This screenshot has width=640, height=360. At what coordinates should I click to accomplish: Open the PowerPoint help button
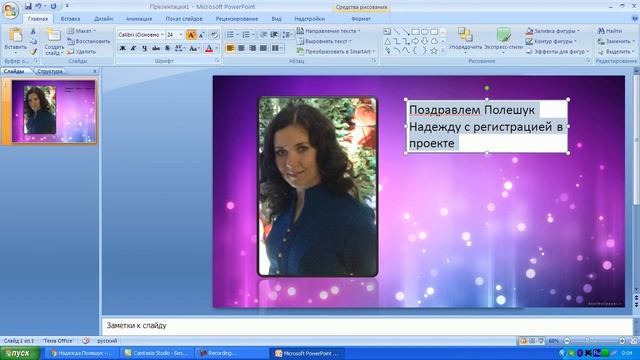coord(635,18)
